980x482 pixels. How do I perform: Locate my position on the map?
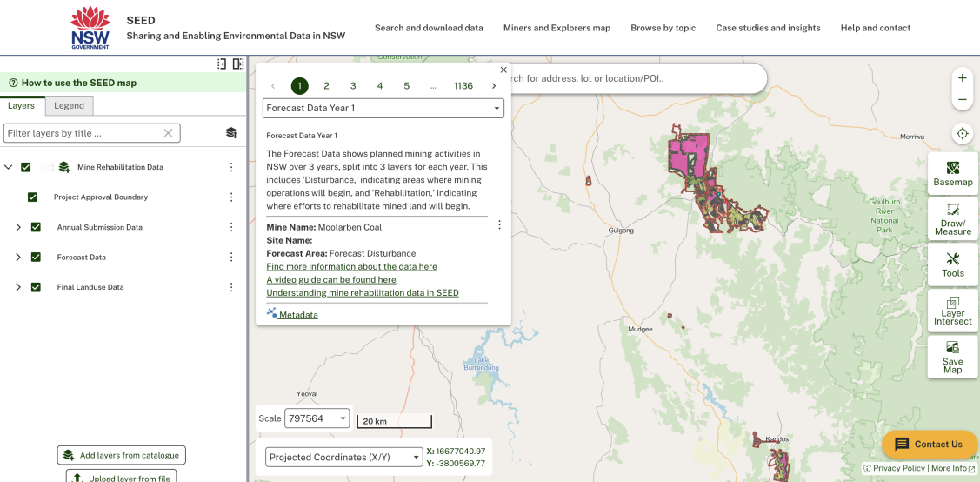pyautogui.click(x=963, y=134)
